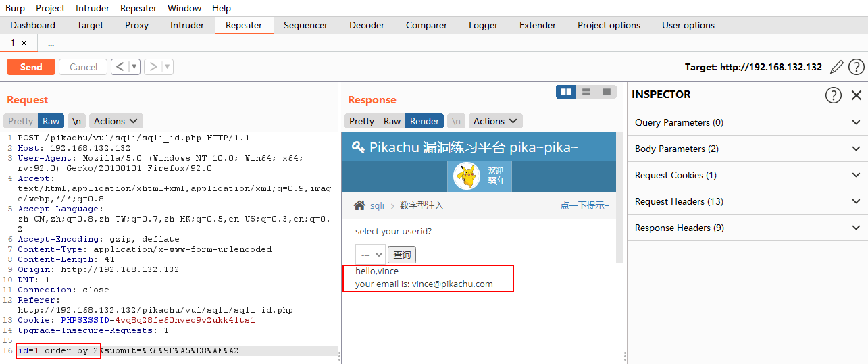
Task: Click the 查询 query button
Action: pyautogui.click(x=403, y=255)
